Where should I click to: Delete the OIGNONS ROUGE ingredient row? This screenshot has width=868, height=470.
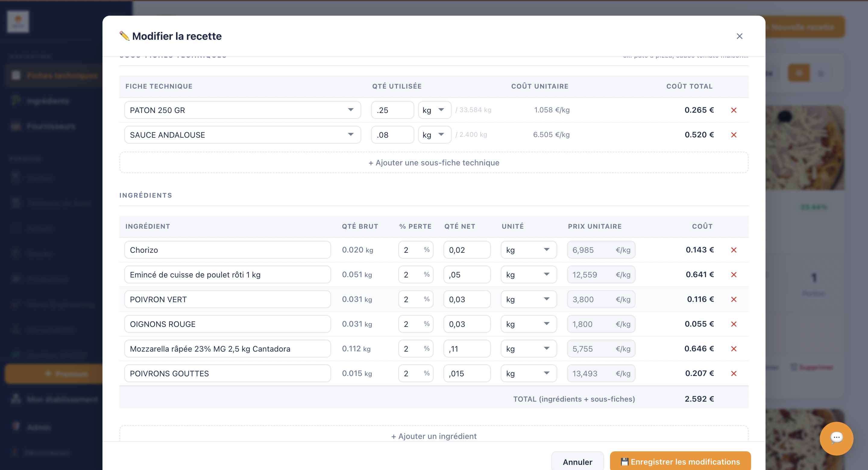734,324
